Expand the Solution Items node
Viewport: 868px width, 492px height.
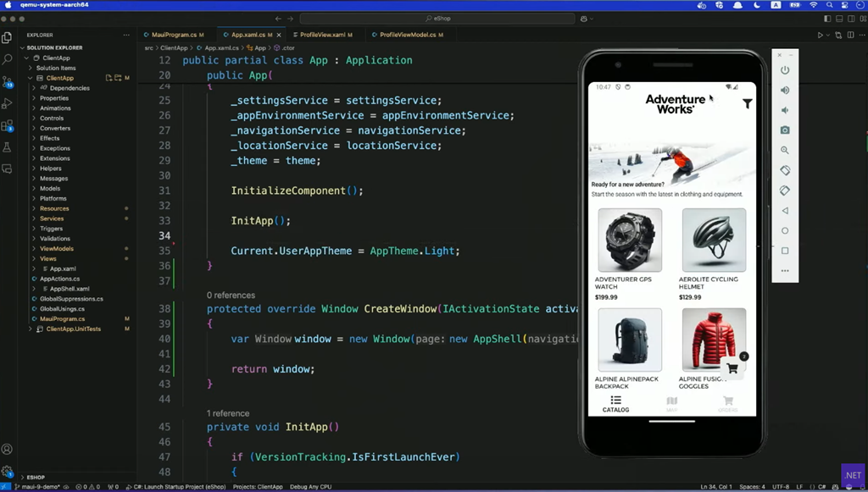(x=31, y=68)
